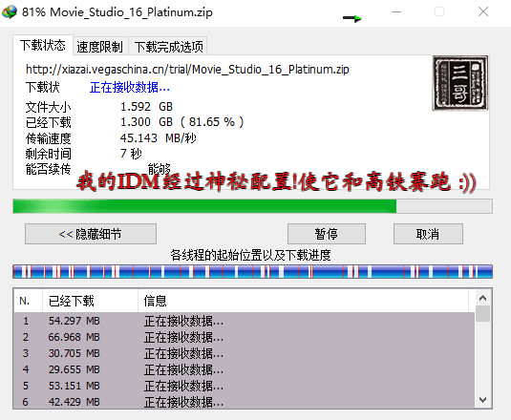Viewport: 511px width, 420px height.
Task: Pause the download with 暂停
Action: click(327, 234)
